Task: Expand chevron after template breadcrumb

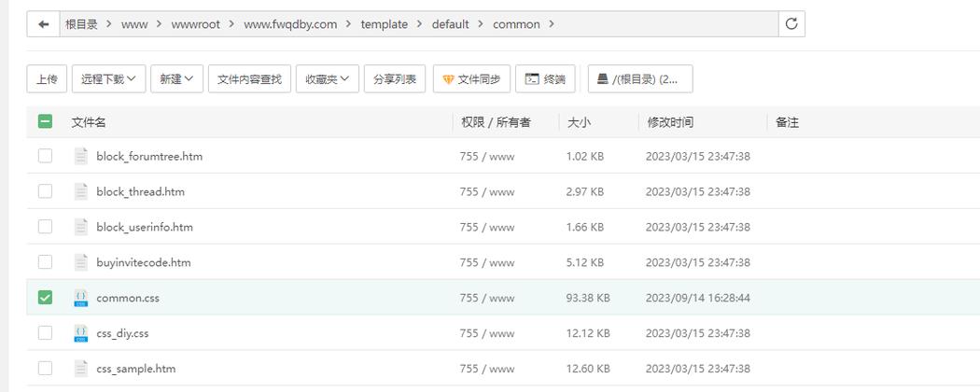Action: point(420,24)
